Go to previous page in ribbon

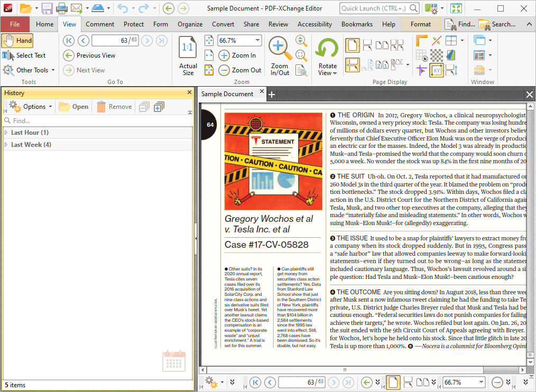click(83, 41)
